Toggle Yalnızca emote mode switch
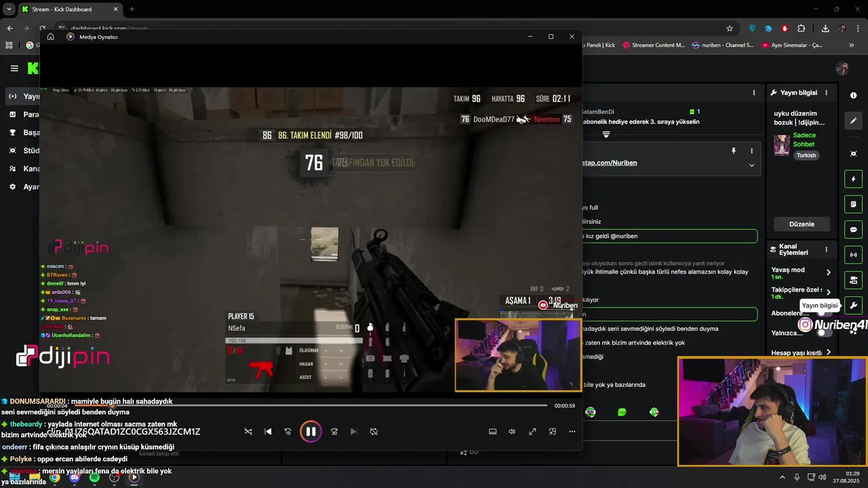Viewport: 868px width, 488px height. pos(824,333)
